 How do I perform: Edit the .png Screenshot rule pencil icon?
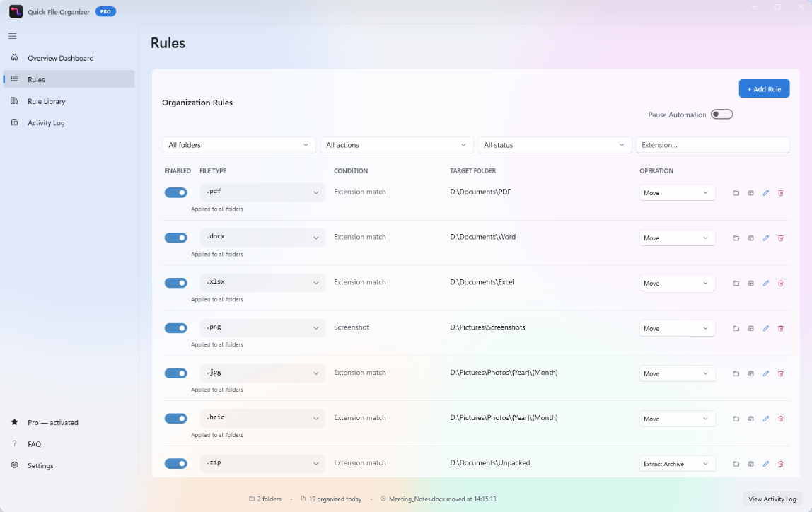coord(766,328)
